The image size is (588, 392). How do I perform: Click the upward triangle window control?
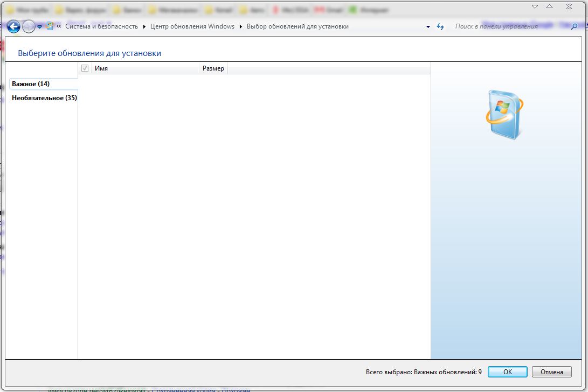(x=549, y=7)
